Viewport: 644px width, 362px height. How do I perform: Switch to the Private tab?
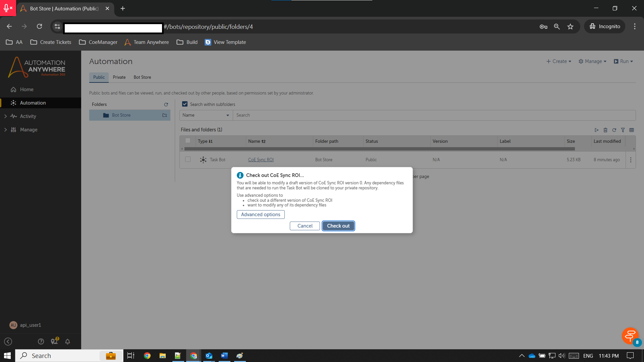coord(119,77)
